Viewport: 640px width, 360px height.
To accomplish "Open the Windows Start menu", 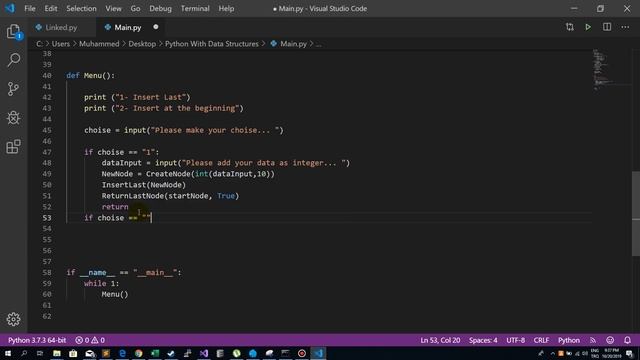I will [x=8, y=353].
